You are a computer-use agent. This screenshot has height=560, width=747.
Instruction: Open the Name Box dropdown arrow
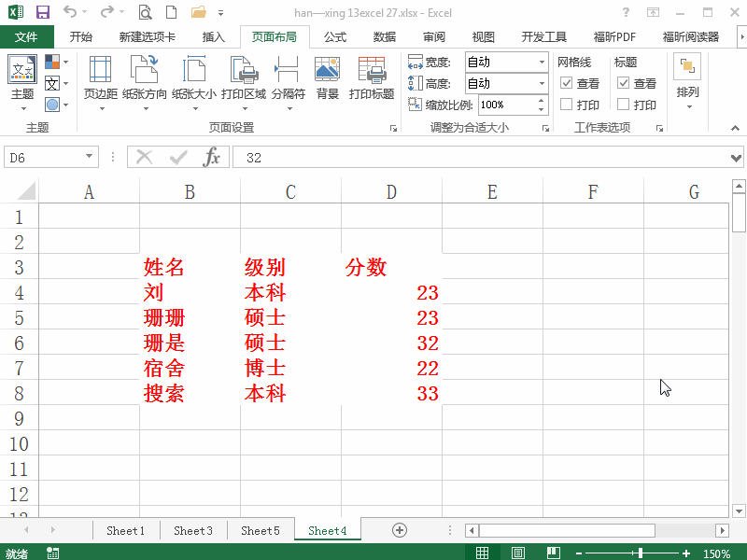(88, 156)
